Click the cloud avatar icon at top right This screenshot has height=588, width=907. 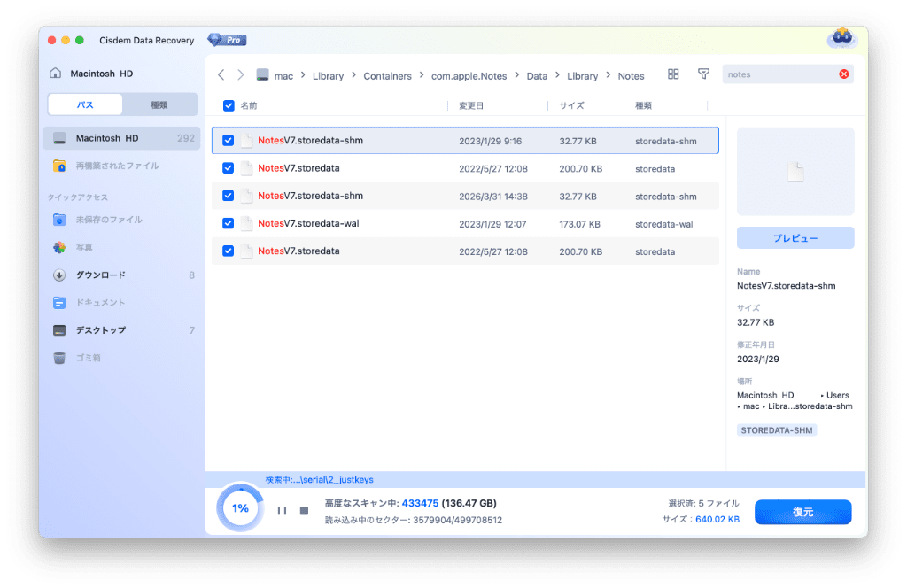click(841, 38)
